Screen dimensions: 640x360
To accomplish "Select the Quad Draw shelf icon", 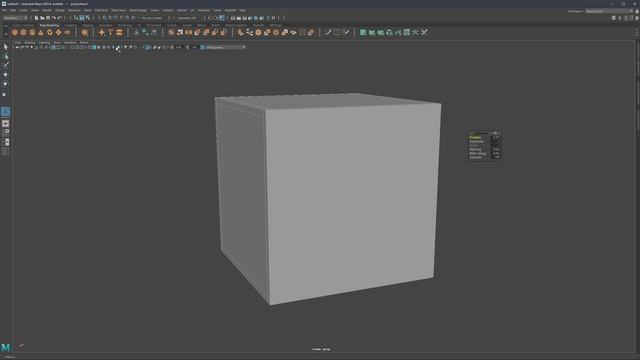I will point(346,32).
